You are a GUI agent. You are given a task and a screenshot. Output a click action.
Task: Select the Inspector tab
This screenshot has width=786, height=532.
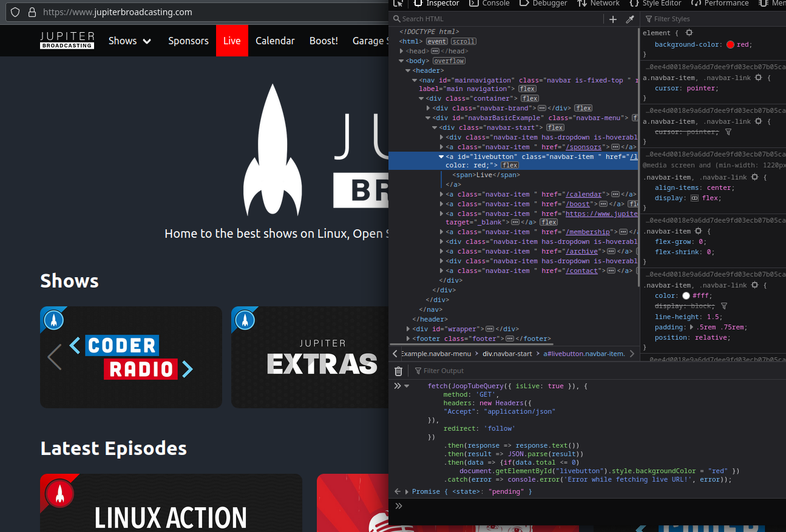437,4
